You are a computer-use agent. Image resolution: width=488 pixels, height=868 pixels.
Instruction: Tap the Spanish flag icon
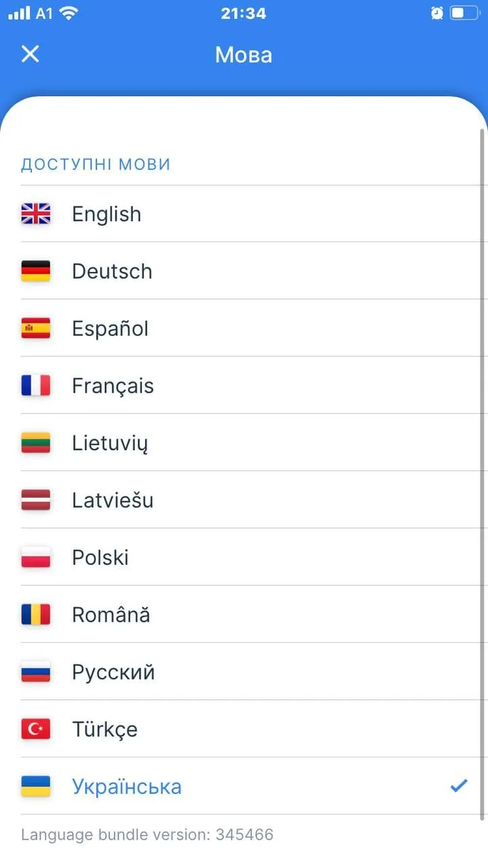click(x=36, y=329)
